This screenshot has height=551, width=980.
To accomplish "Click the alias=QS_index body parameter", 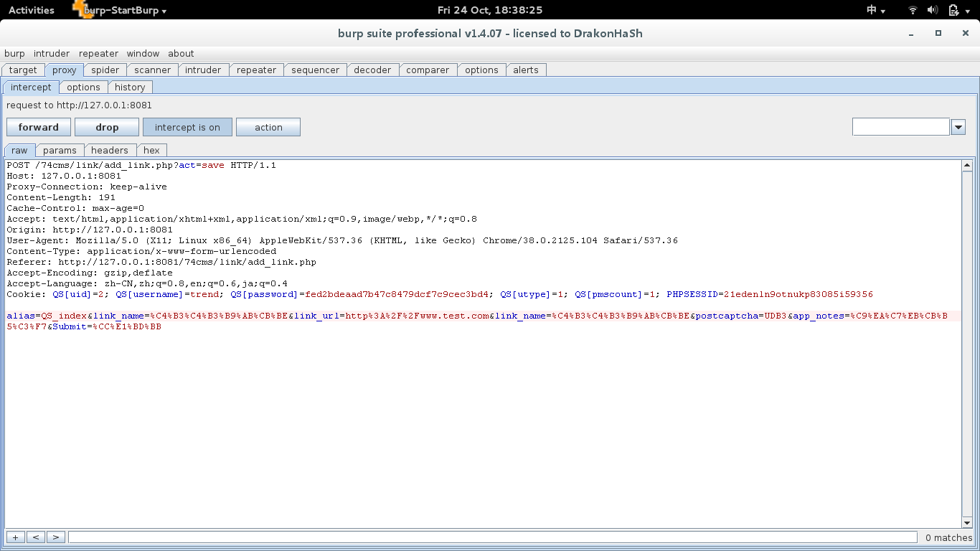I will [x=47, y=316].
